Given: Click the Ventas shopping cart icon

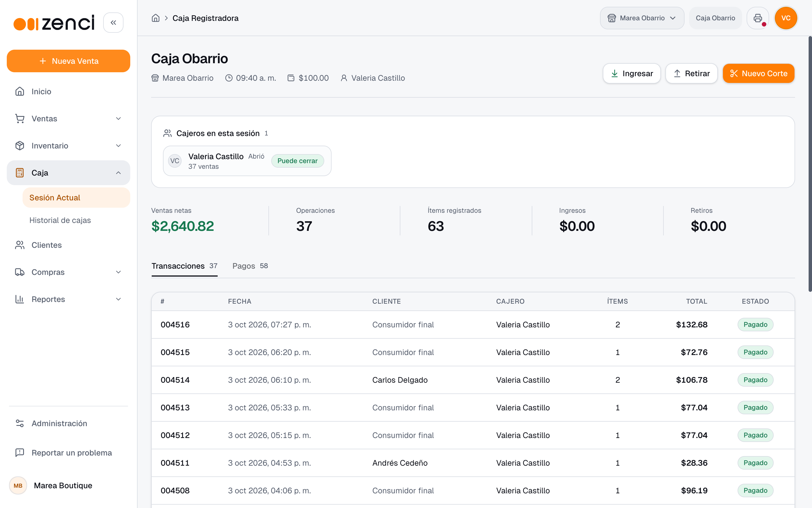Looking at the screenshot, I should click(x=20, y=119).
